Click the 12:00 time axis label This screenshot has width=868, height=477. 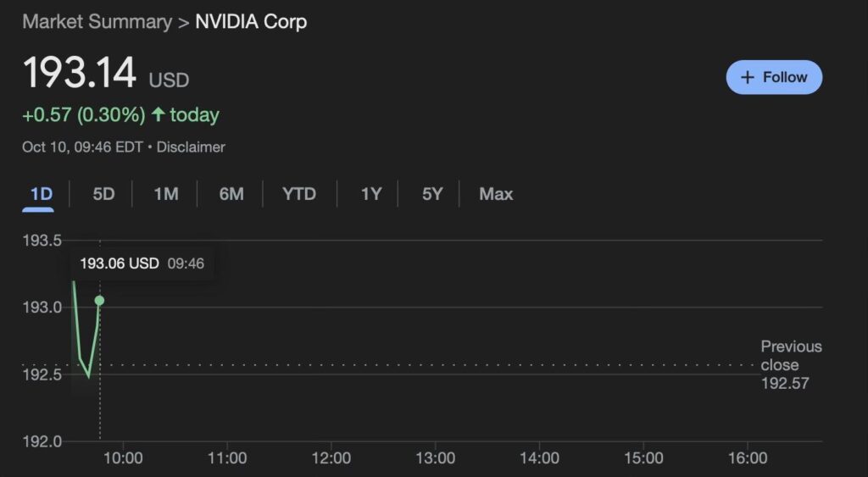click(331, 458)
